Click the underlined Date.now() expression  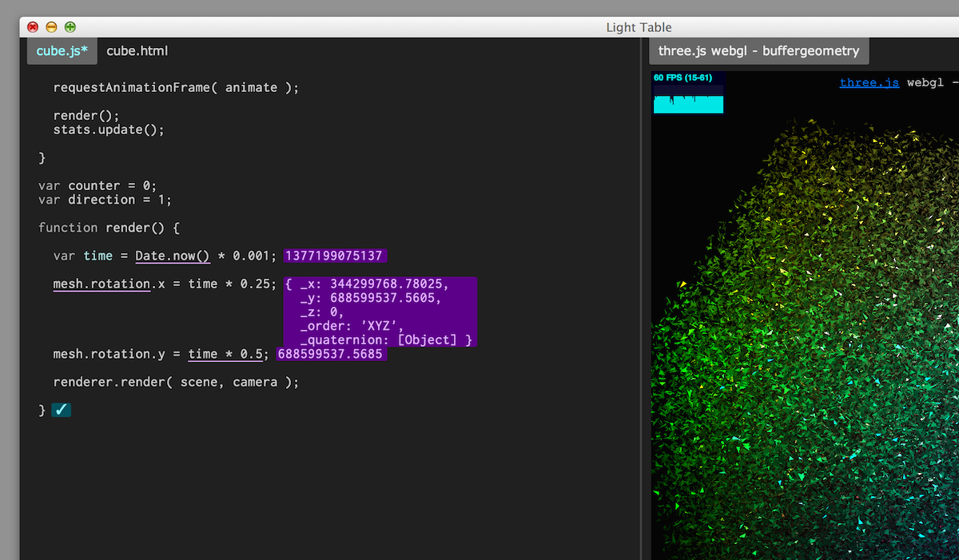(172, 256)
